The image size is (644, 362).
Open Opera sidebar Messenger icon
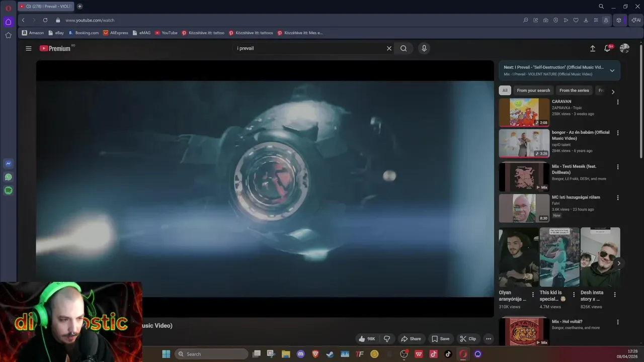coord(8,163)
